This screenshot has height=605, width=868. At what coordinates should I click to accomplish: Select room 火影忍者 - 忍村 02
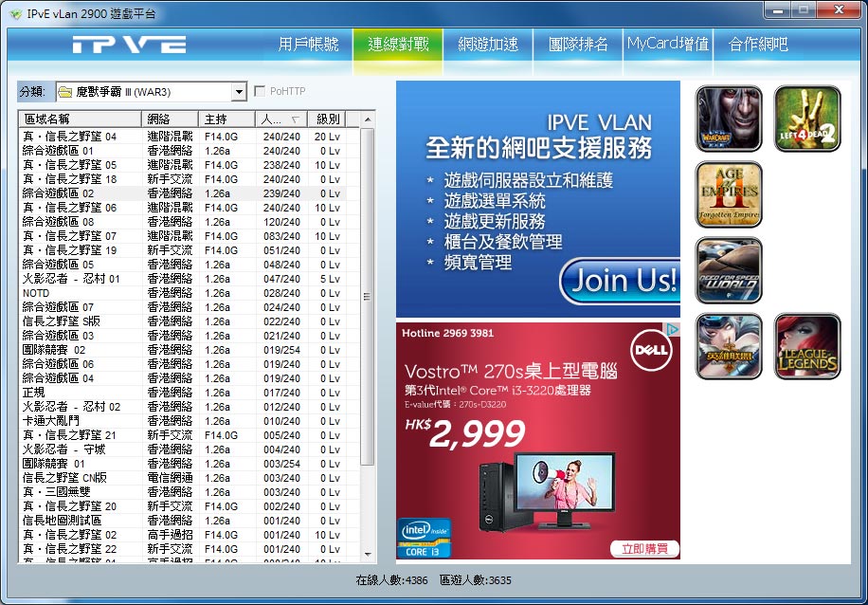pos(182,407)
